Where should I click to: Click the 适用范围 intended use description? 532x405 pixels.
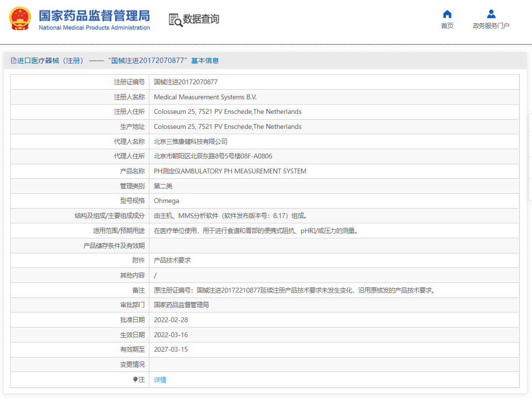point(256,231)
